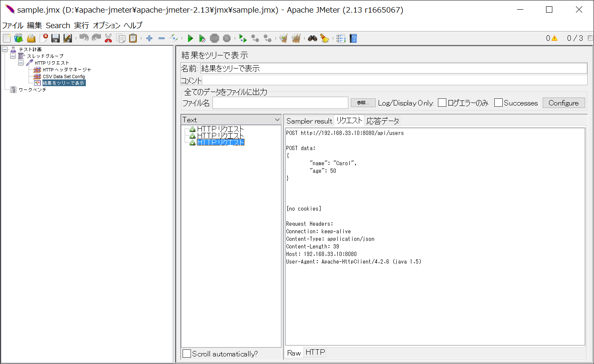Toggle the Scroll automatically checkbox
This screenshot has width=594, height=364.
(x=187, y=354)
